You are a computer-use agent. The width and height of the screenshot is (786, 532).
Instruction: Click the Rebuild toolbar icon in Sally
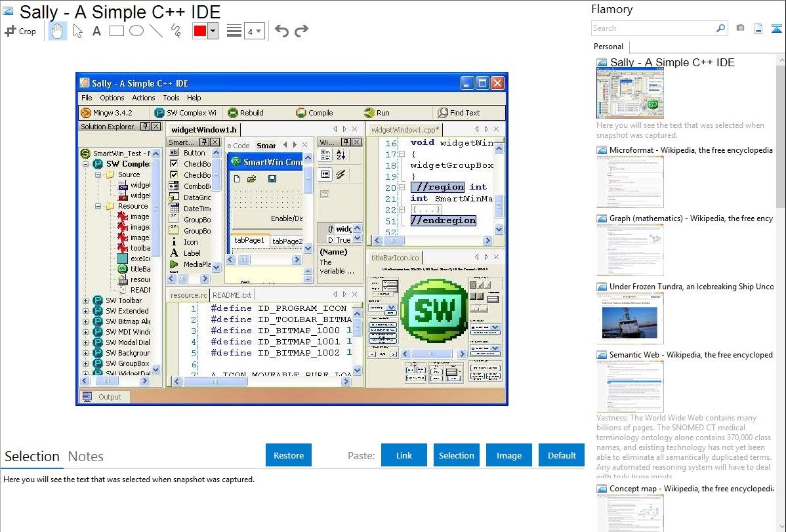[x=233, y=113]
